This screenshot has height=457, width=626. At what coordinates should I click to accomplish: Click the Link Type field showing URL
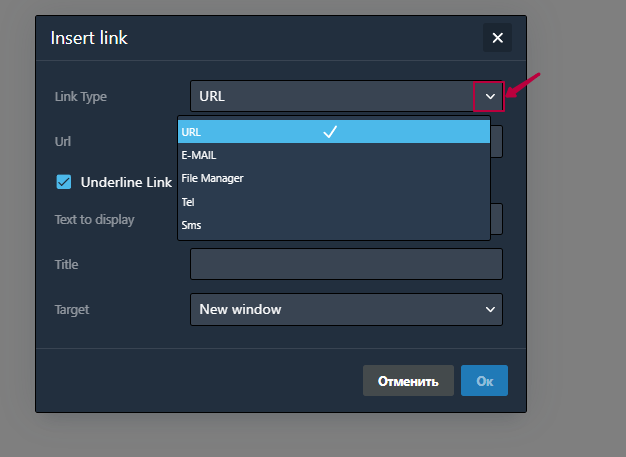[330, 96]
